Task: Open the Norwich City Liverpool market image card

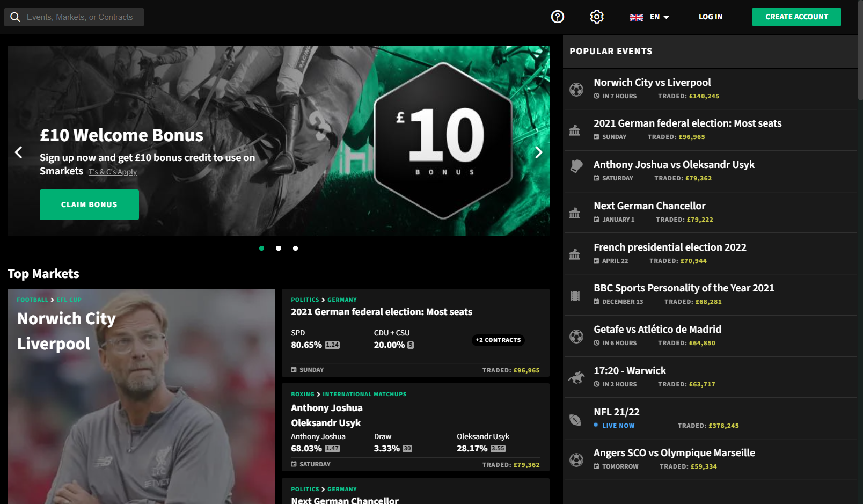Action: click(141, 396)
